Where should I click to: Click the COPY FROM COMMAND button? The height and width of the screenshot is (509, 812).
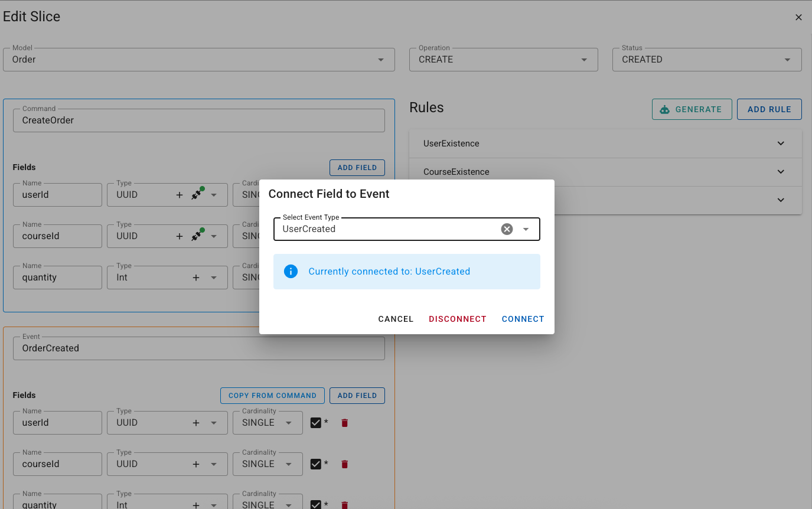tap(272, 395)
